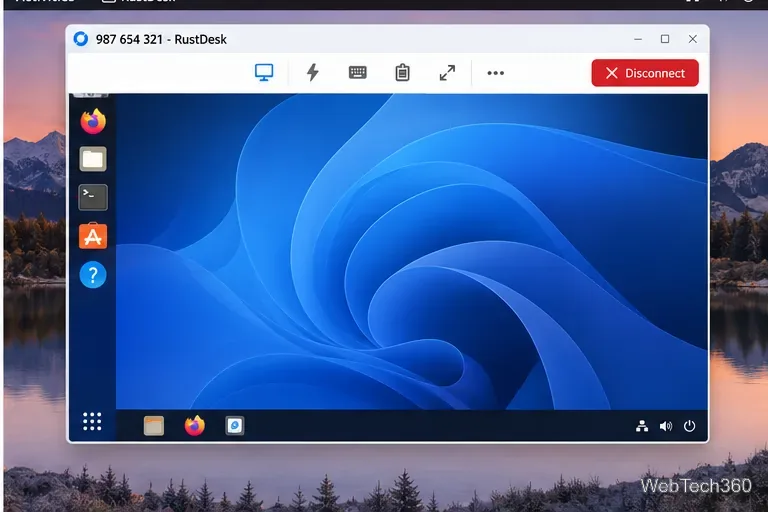Open the network status icon in remote tray
Viewport: 768px width, 512px height.
click(642, 426)
